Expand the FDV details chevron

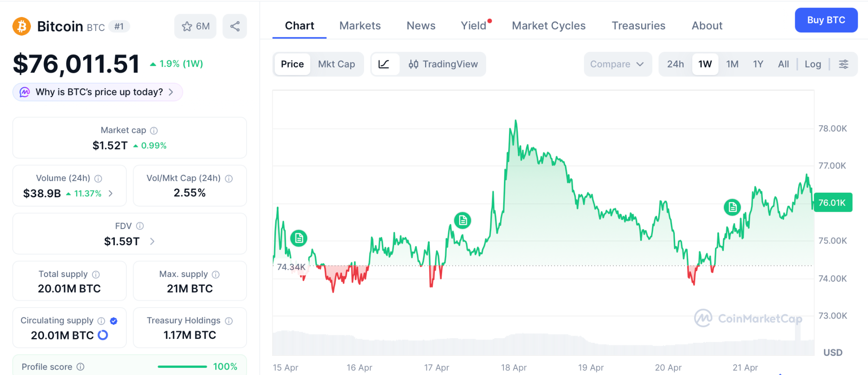(152, 241)
